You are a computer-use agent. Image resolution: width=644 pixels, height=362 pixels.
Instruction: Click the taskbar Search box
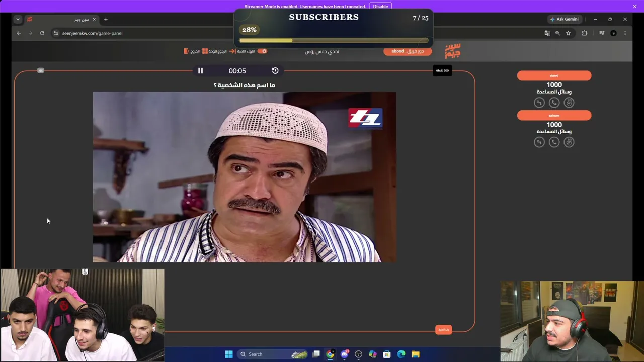coord(273,354)
